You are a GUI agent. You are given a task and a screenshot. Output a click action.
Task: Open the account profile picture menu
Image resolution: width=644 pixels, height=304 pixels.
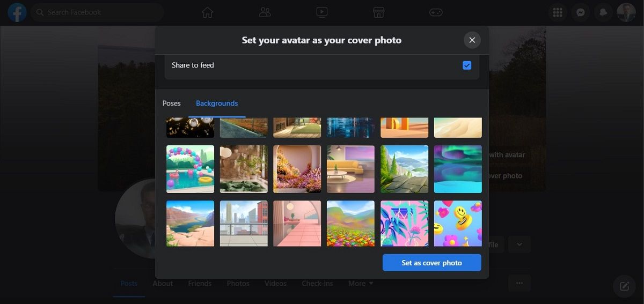[x=626, y=12]
